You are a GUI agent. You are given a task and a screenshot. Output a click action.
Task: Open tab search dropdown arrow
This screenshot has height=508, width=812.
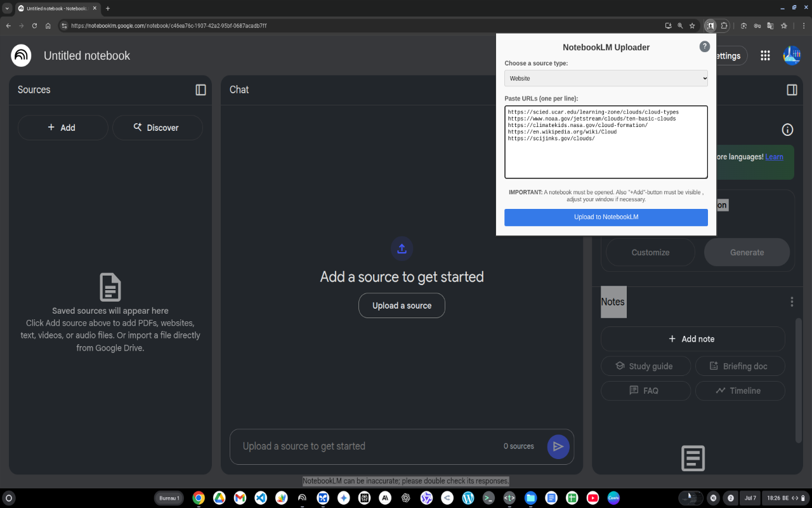tap(8, 8)
